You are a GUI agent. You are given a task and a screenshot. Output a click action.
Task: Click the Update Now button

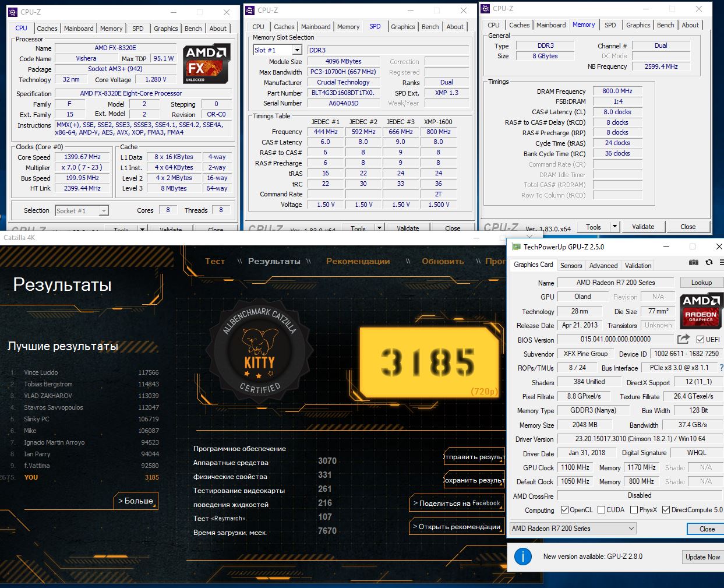[x=702, y=557]
